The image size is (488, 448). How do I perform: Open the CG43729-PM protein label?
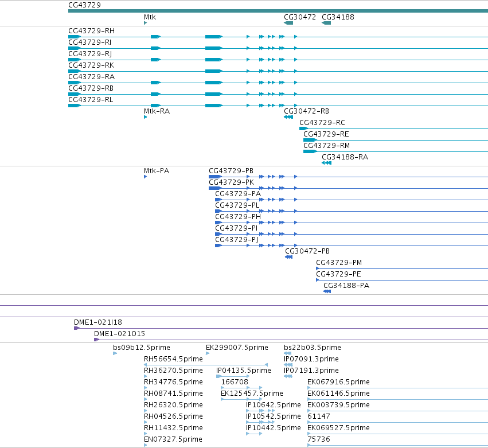[x=339, y=263]
